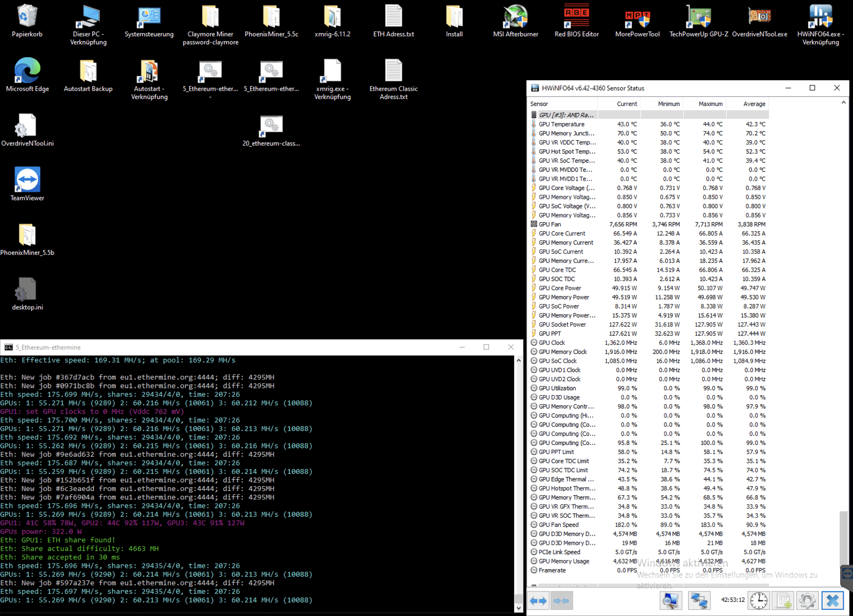Select the PCIe Link Speed row
Screen dimensions: 853x616
[x=649, y=552]
